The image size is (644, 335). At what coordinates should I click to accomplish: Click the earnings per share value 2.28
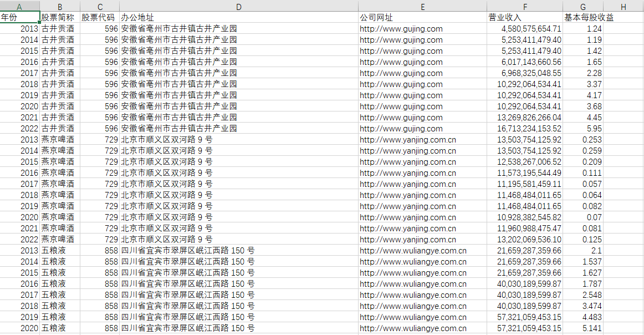[x=583, y=73]
